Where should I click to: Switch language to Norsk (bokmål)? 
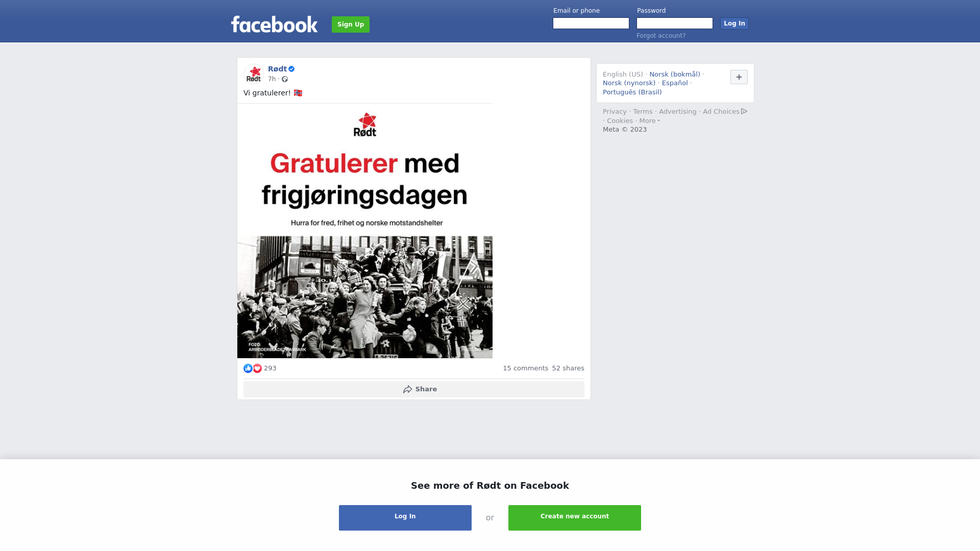(675, 74)
